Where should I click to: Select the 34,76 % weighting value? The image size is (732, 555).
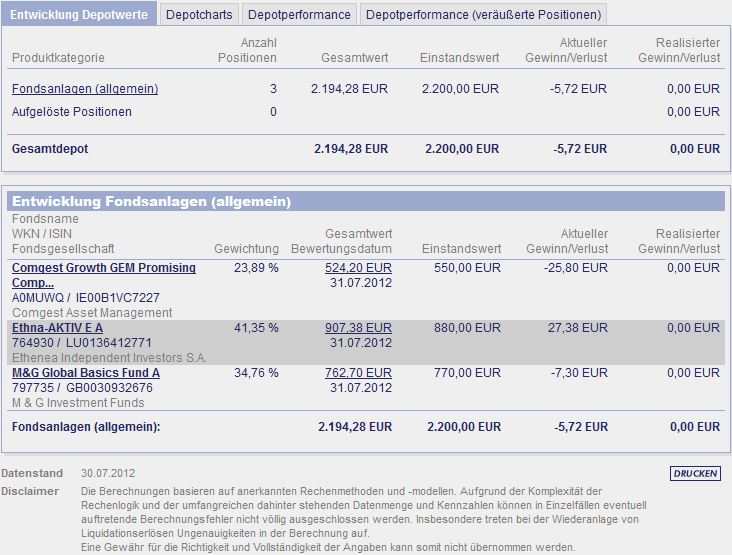[256, 372]
